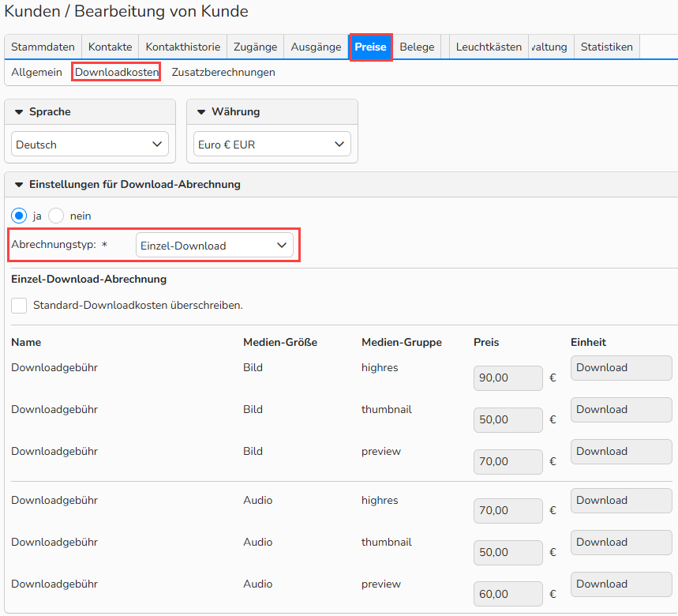Select the Preise tab

pos(370,47)
